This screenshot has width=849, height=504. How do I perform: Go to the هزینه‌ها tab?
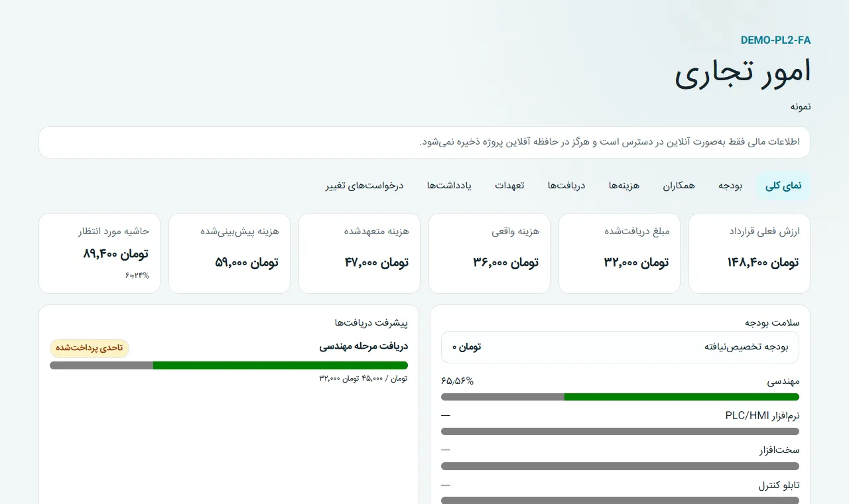pos(624,186)
